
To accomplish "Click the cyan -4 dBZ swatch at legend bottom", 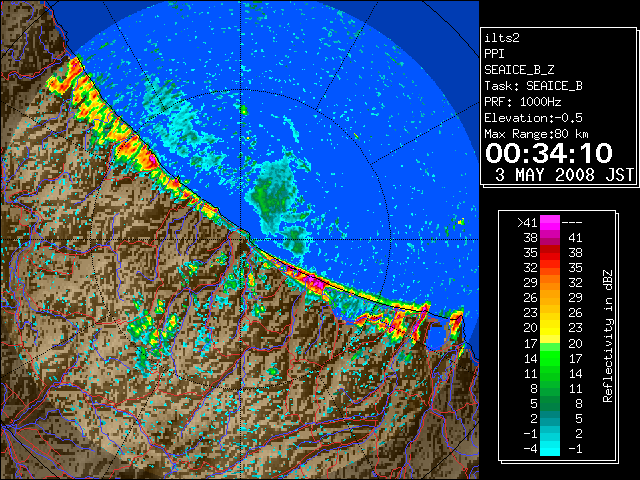I will (x=550, y=448).
